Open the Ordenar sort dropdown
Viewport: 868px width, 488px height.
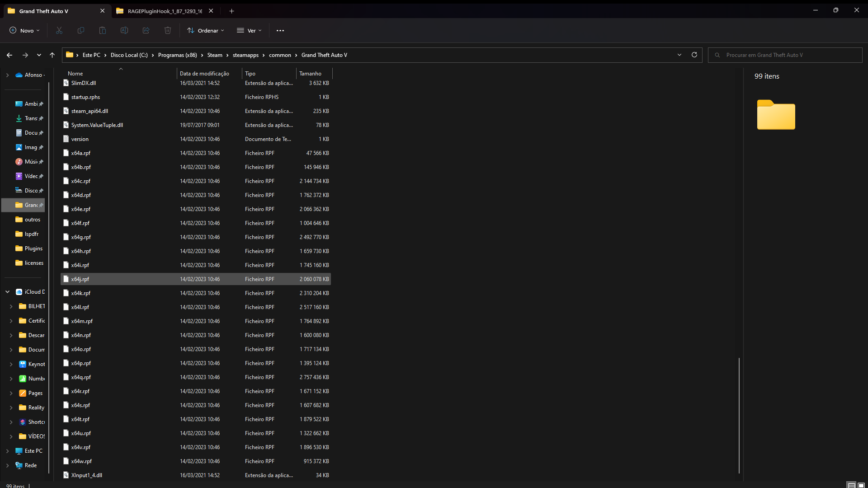click(x=206, y=30)
